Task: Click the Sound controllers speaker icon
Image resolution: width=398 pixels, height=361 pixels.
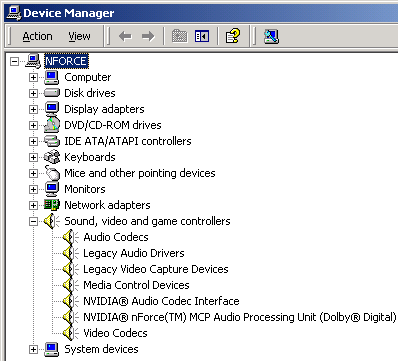Action: click(52, 221)
